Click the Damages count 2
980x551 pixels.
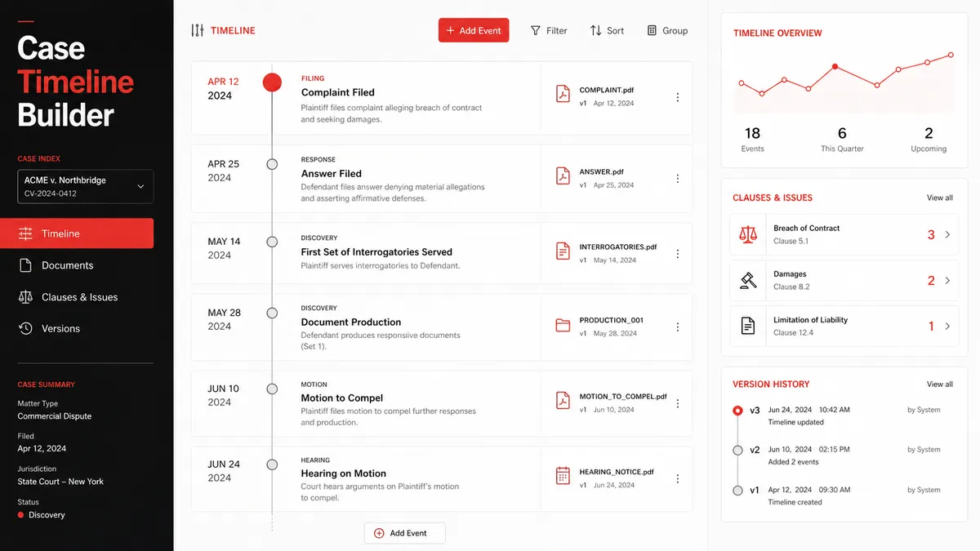click(931, 281)
